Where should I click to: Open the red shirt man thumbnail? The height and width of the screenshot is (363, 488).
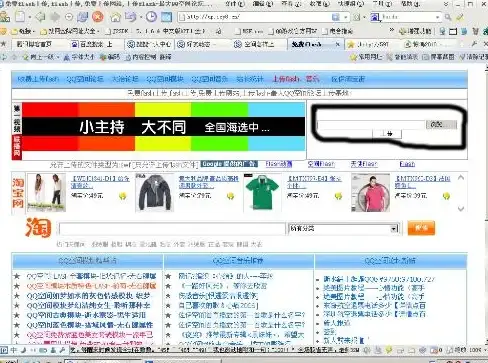(x=370, y=193)
